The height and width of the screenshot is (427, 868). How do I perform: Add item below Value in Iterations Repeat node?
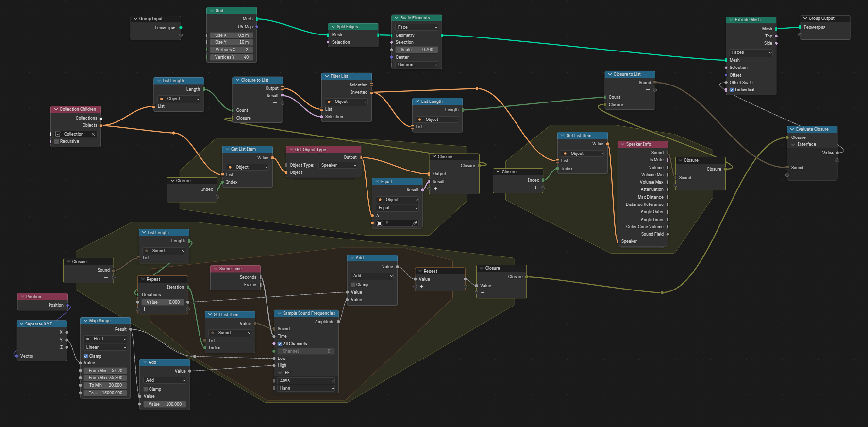(144, 309)
